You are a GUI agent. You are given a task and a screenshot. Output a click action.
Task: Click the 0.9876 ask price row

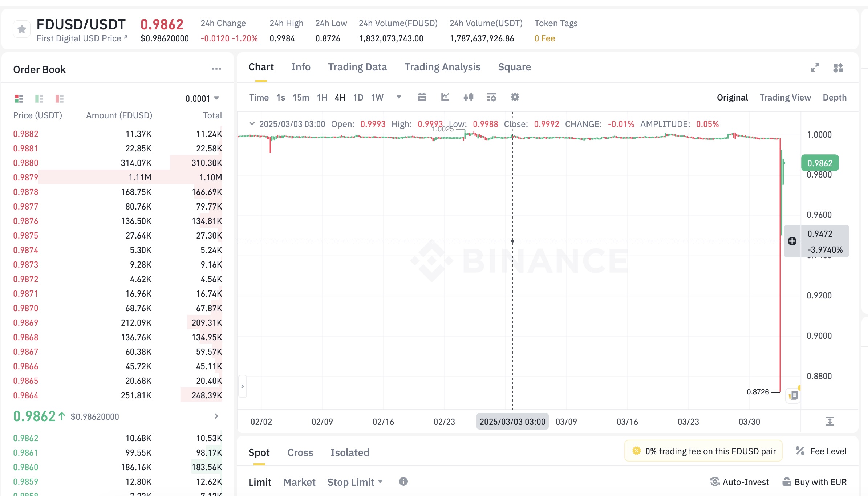point(118,221)
